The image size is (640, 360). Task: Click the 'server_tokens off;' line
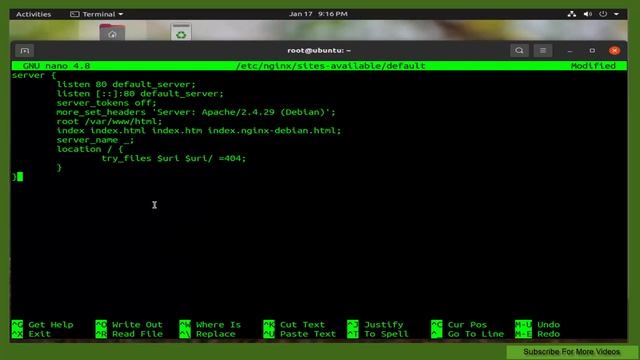(107, 103)
